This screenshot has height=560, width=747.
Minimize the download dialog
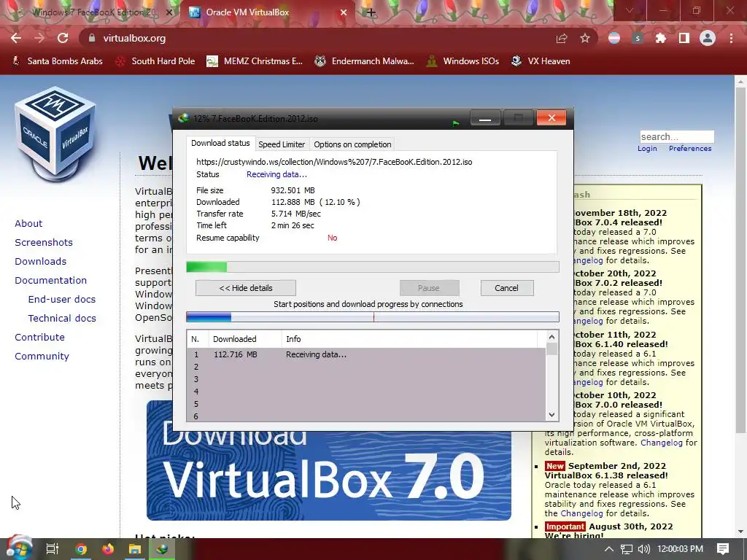point(485,118)
